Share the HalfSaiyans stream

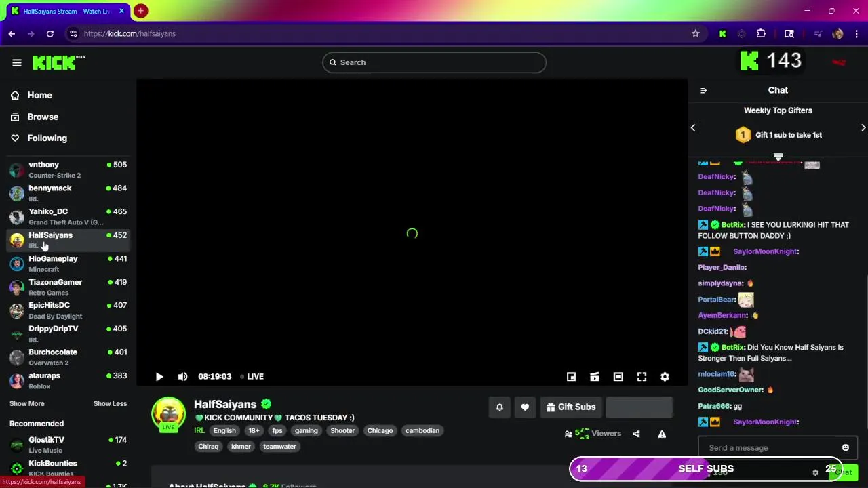(636, 434)
